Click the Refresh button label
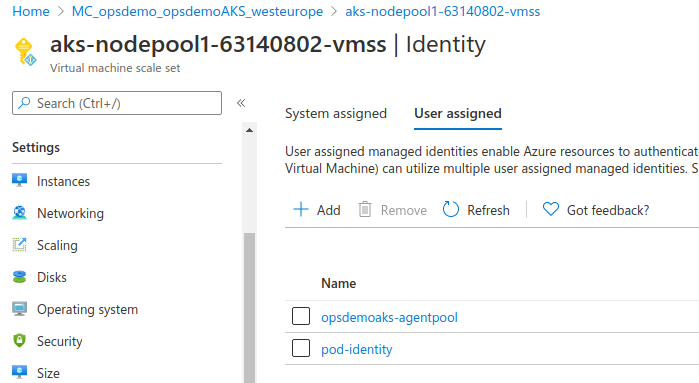The height and width of the screenshot is (383, 699). coord(488,210)
